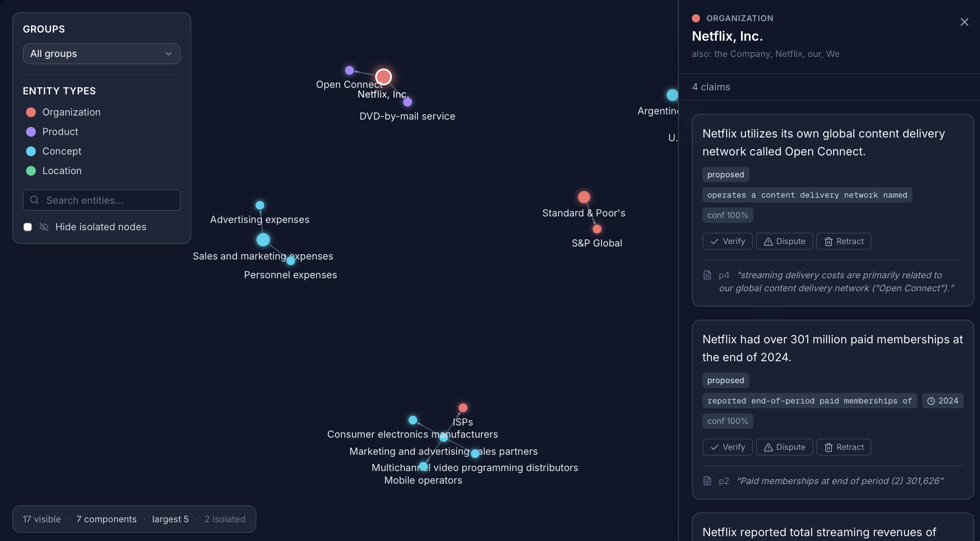Click the p2 Paid memberships citation
980x541 pixels.
[x=840, y=481]
